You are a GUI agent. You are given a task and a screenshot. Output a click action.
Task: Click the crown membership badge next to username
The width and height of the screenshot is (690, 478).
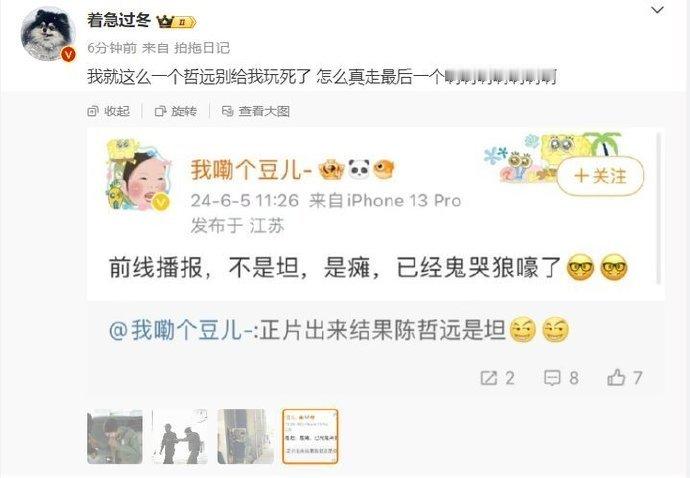pos(176,21)
